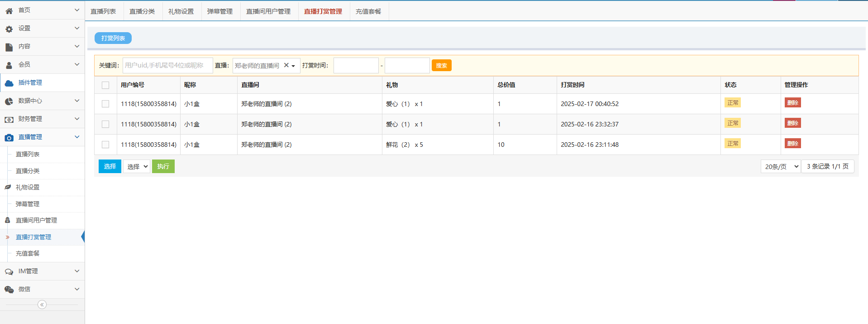Click the settings gear icon
Viewport: 868px width, 324px height.
coord(9,29)
